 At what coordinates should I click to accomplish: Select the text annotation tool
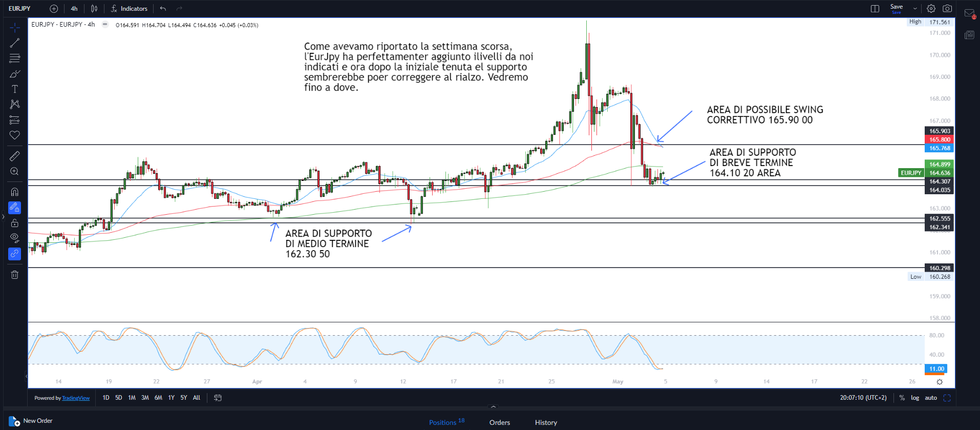coord(15,89)
